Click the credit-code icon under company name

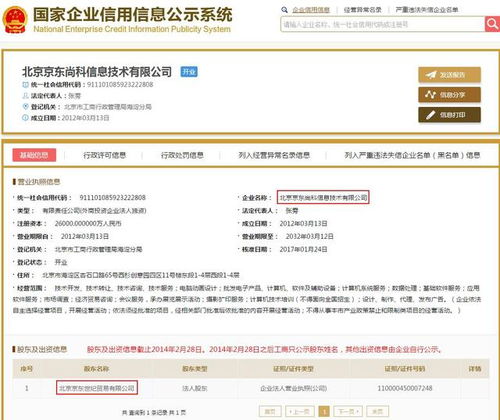(x=25, y=85)
